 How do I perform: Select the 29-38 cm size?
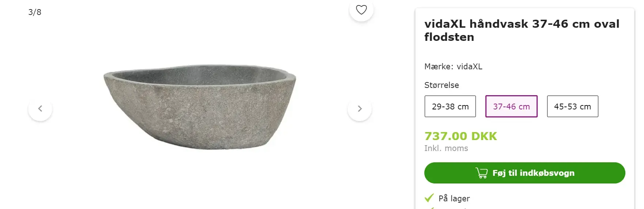pos(450,107)
